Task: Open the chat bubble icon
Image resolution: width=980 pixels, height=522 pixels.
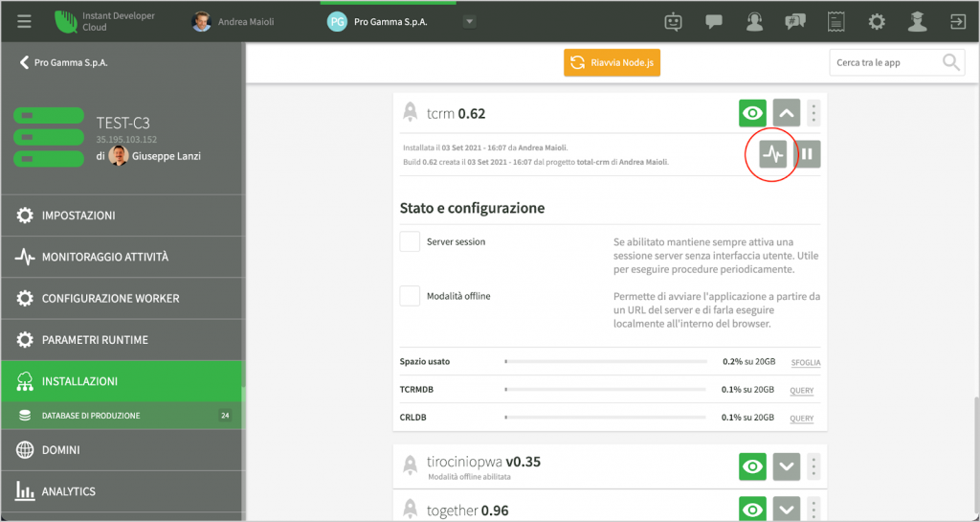Action: (x=714, y=22)
